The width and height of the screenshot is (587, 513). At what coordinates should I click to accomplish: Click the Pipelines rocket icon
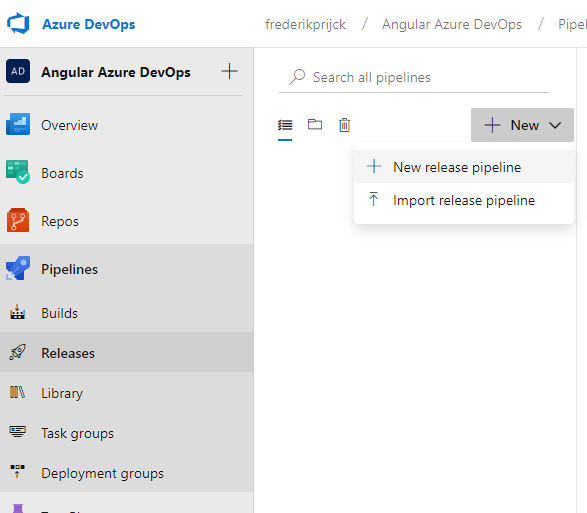point(18,268)
